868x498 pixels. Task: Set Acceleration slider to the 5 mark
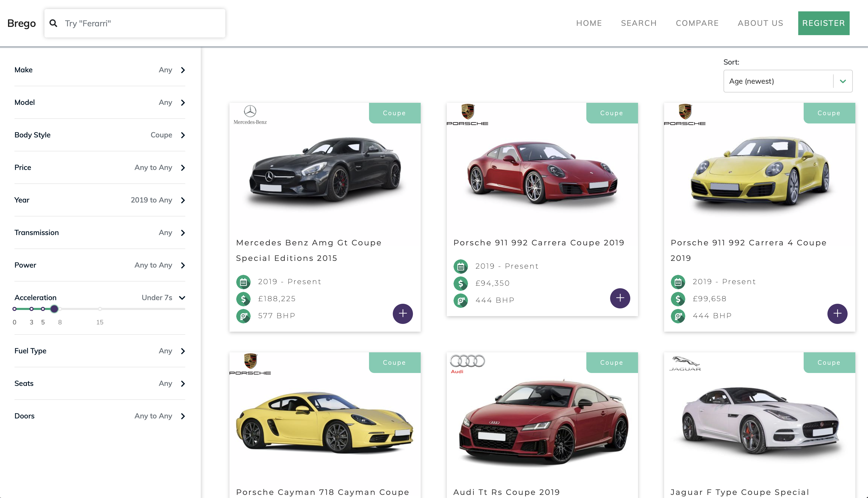[x=43, y=309]
